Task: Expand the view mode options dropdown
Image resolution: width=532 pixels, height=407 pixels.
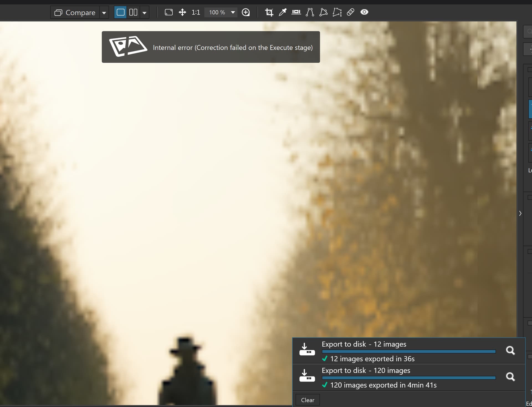Action: click(144, 13)
